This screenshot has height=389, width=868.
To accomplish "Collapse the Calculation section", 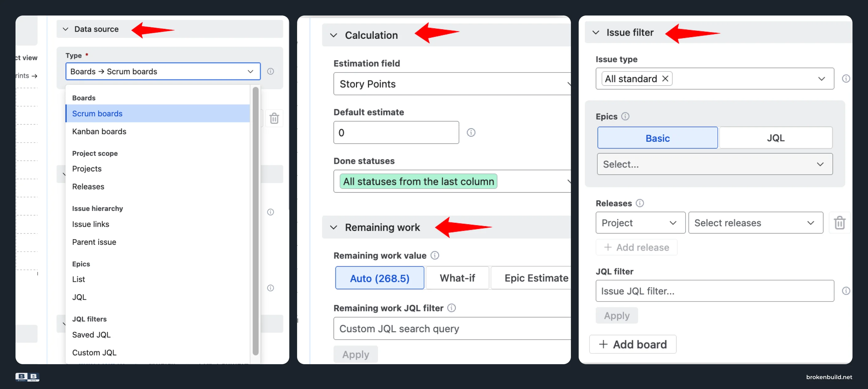I will (333, 35).
